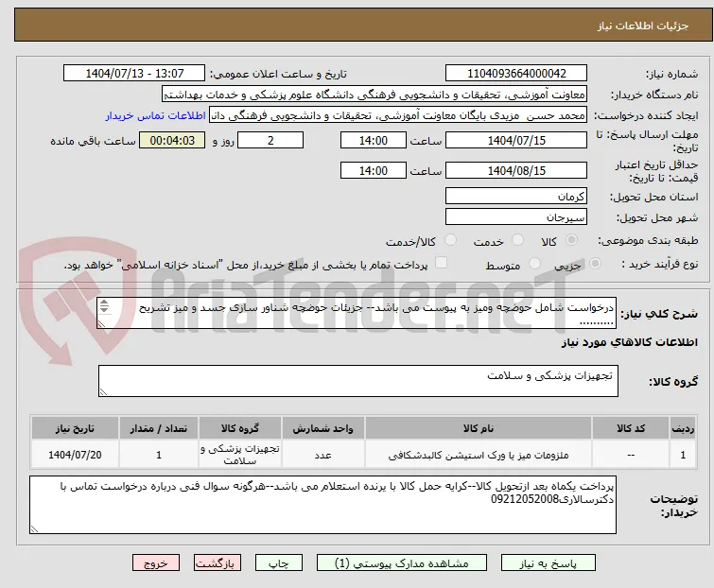Click the remaining days field showing 2
Screen dimensions: 714x588
click(270, 140)
